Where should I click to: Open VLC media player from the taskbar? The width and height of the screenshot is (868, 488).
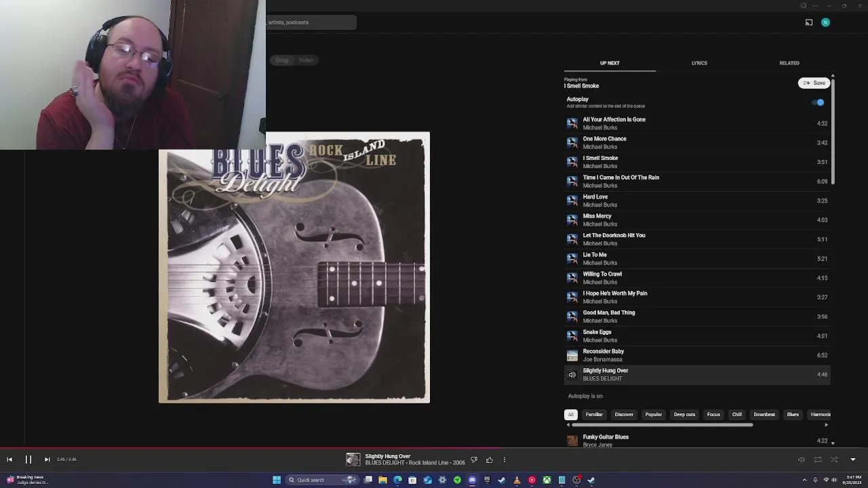517,480
